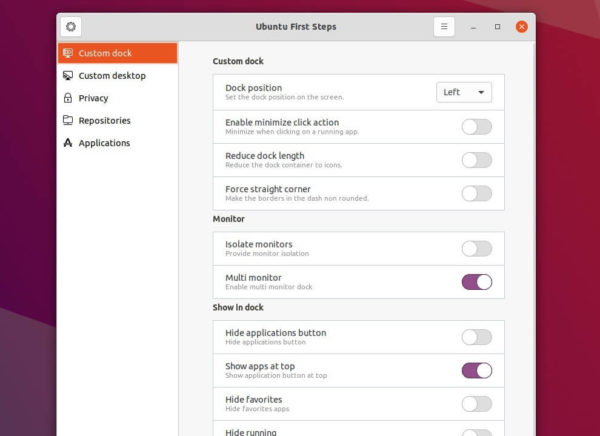Screen dimensions: 600x436
Task: Click the Repositories folder icon
Action: coord(68,120)
